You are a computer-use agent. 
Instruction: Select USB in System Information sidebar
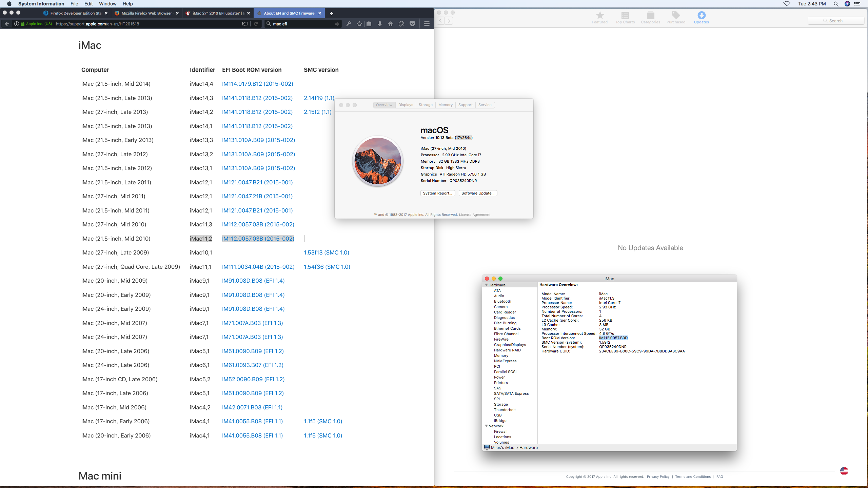497,415
